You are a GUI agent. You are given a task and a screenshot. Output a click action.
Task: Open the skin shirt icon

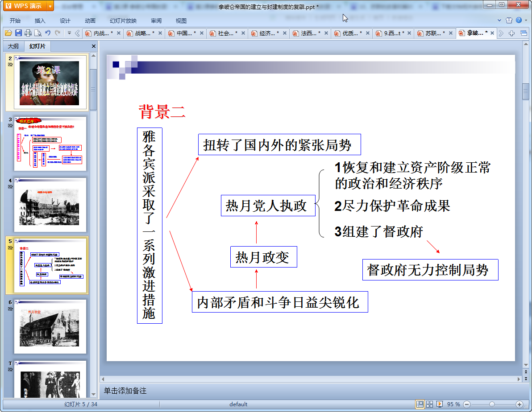509,21
